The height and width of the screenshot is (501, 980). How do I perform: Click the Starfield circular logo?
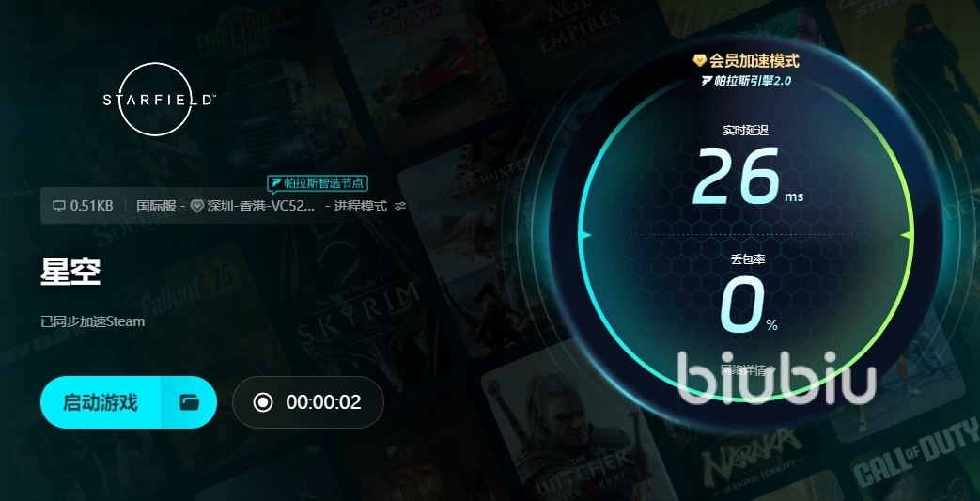[x=157, y=100]
